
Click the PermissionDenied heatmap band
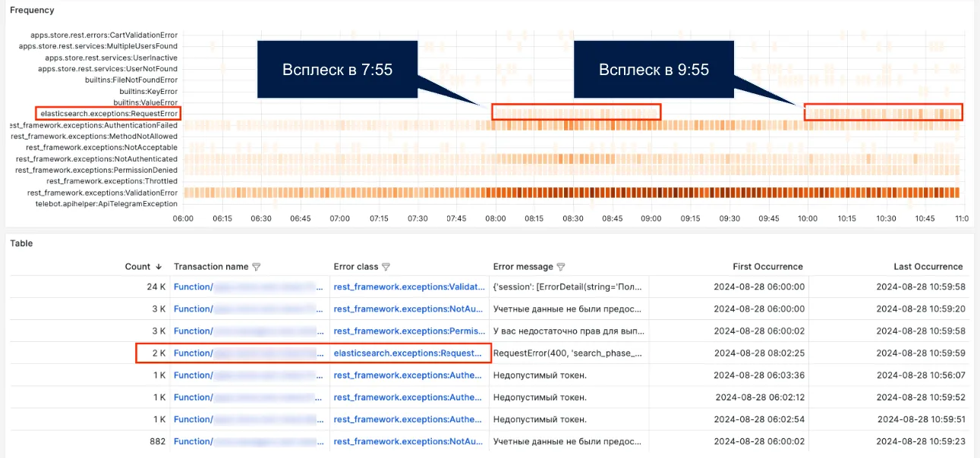click(x=572, y=171)
